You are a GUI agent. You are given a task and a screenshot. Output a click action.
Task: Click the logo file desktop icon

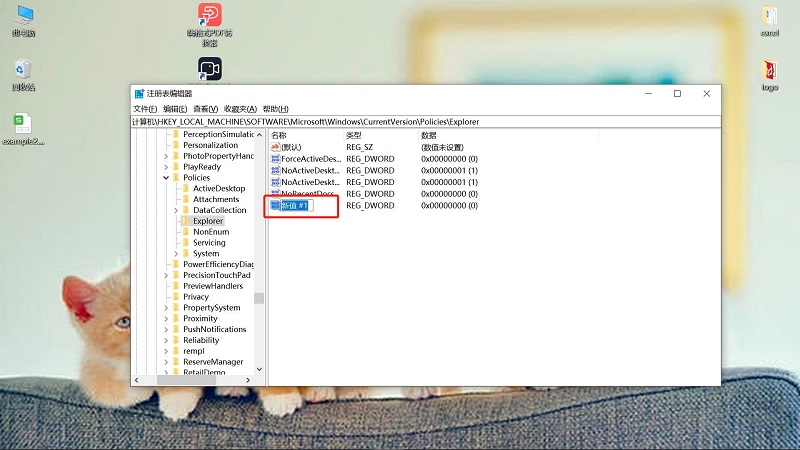point(769,70)
